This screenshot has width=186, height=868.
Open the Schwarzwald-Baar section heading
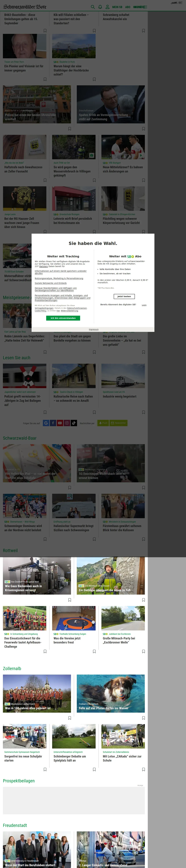click(20, 438)
